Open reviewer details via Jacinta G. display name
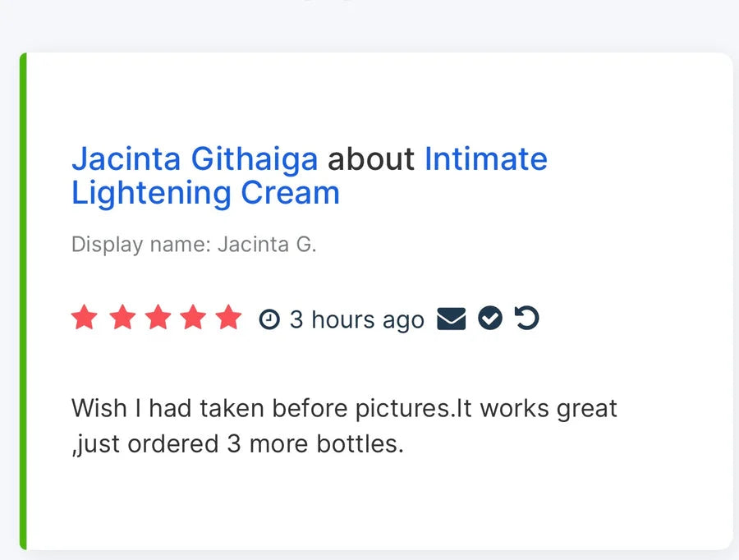The image size is (739, 560). [267, 244]
